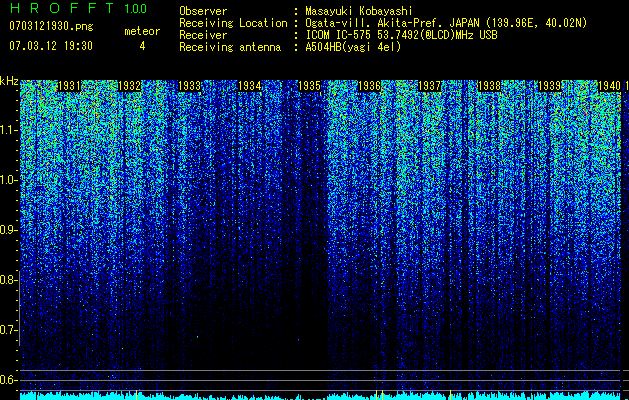The image size is (629, 400).
Task: Click the 0.8 kHz axis label
Action: click(8, 280)
